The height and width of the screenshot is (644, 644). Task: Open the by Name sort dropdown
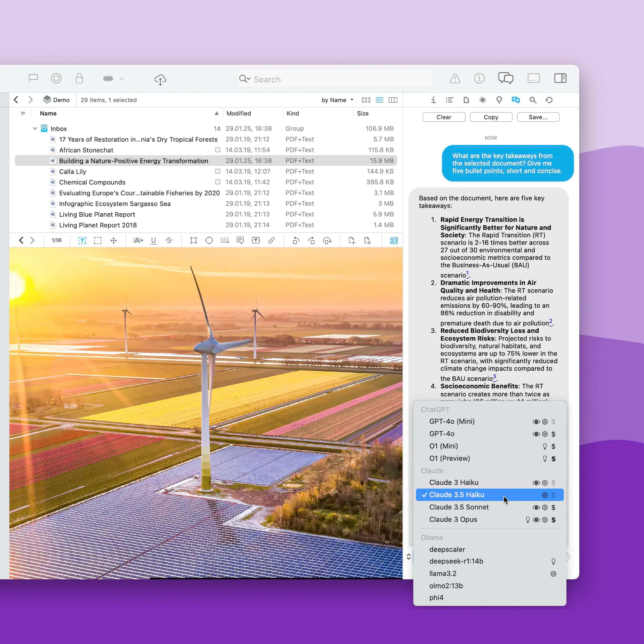tap(337, 100)
